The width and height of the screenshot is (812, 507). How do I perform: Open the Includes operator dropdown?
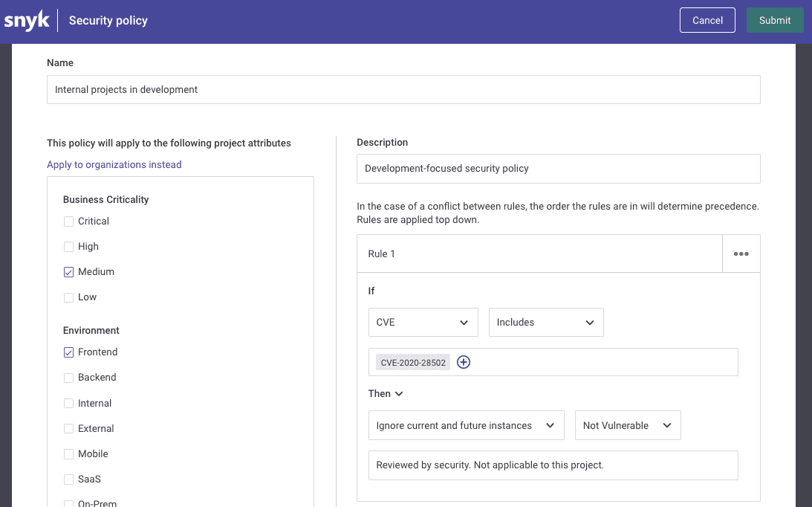[546, 322]
